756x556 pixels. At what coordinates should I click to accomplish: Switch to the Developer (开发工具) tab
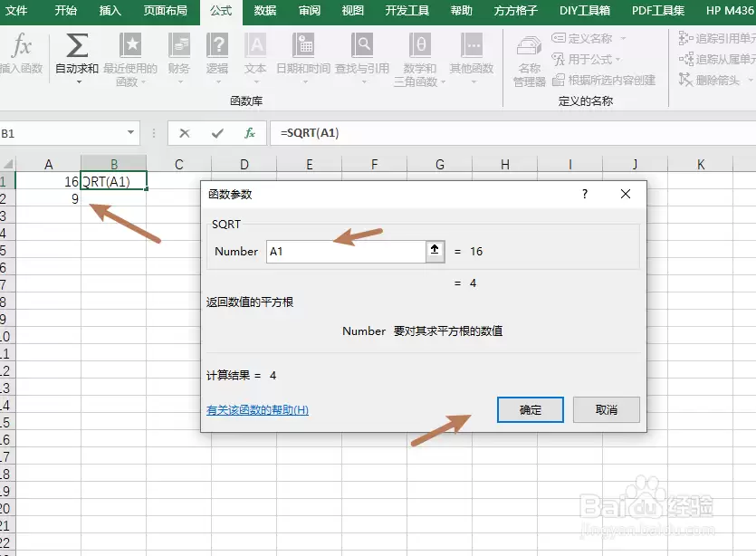tap(407, 11)
